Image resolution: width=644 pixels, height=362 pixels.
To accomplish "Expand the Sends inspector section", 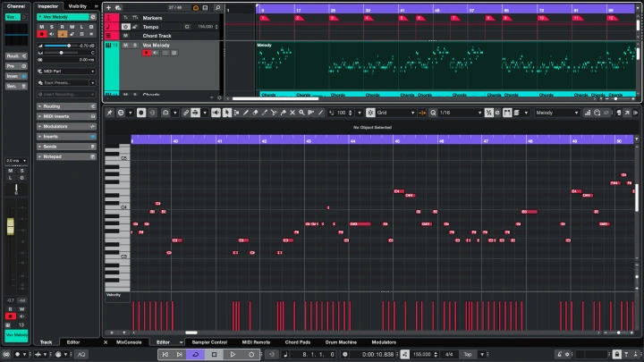I will pos(66,147).
